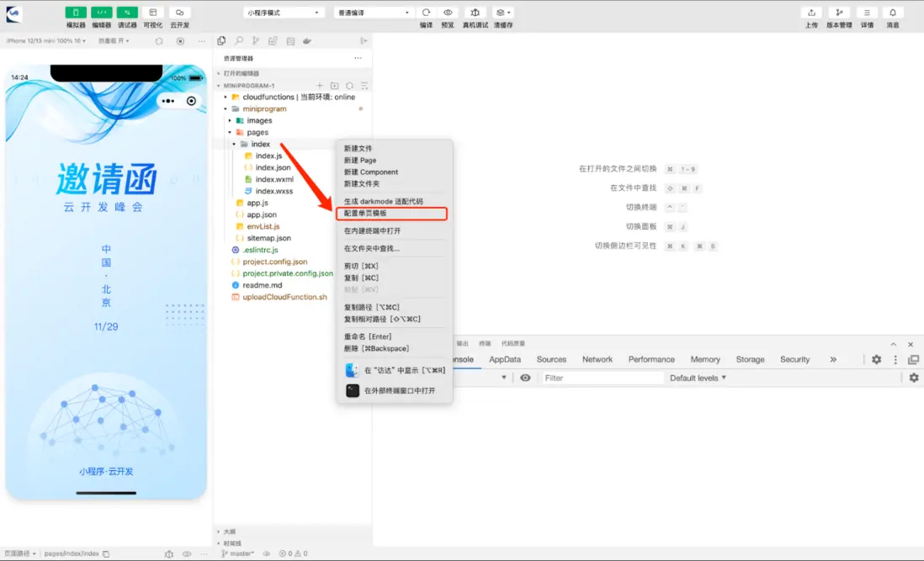Screen dimensions: 924x561
Task: Open the search sidebar view
Action: [239, 40]
